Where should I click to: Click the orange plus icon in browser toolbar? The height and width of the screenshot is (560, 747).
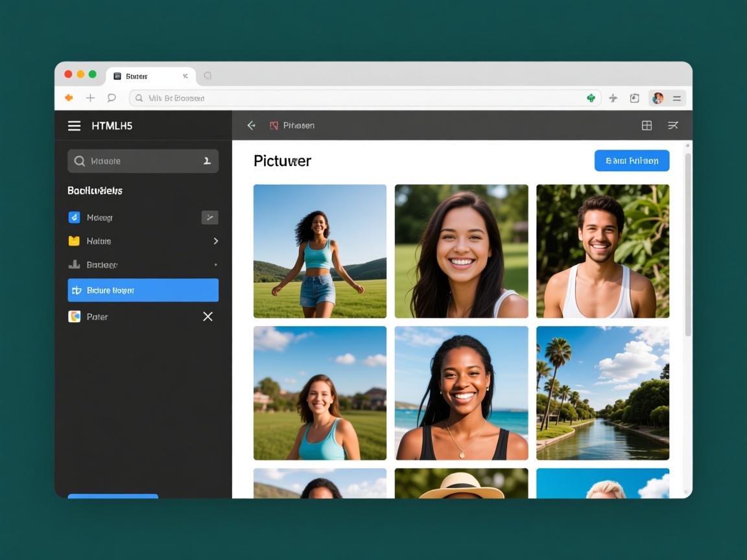[x=69, y=98]
